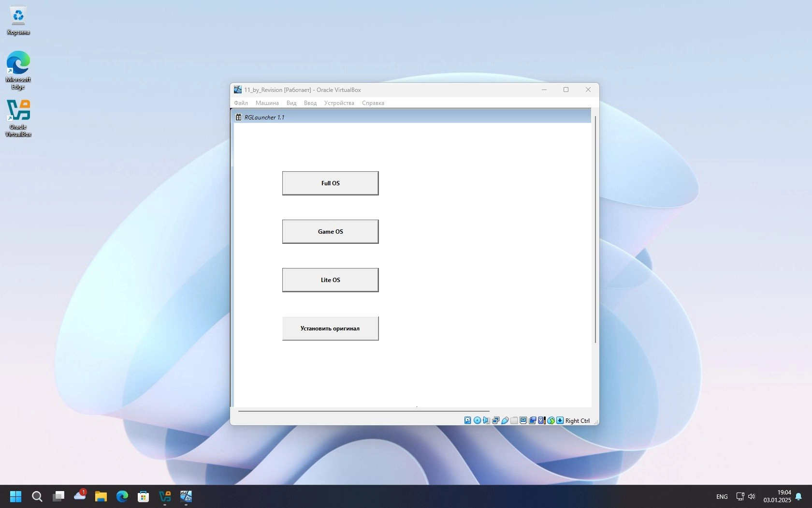Choose the Full OS button
The height and width of the screenshot is (508, 812).
click(331, 183)
